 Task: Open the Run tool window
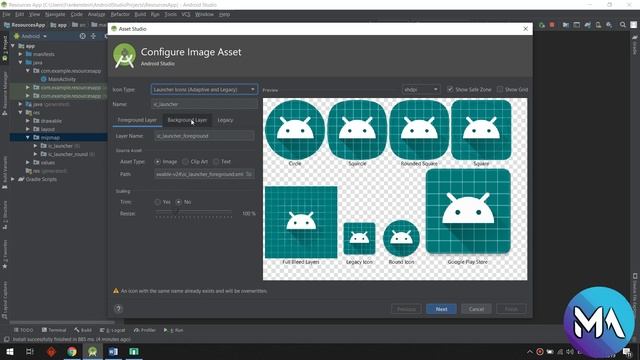[x=173, y=330]
